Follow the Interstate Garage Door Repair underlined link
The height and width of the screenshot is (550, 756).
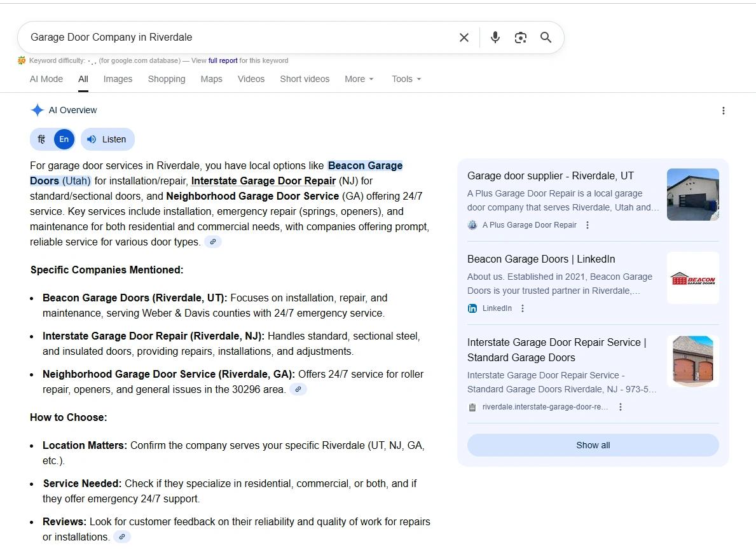[263, 181]
